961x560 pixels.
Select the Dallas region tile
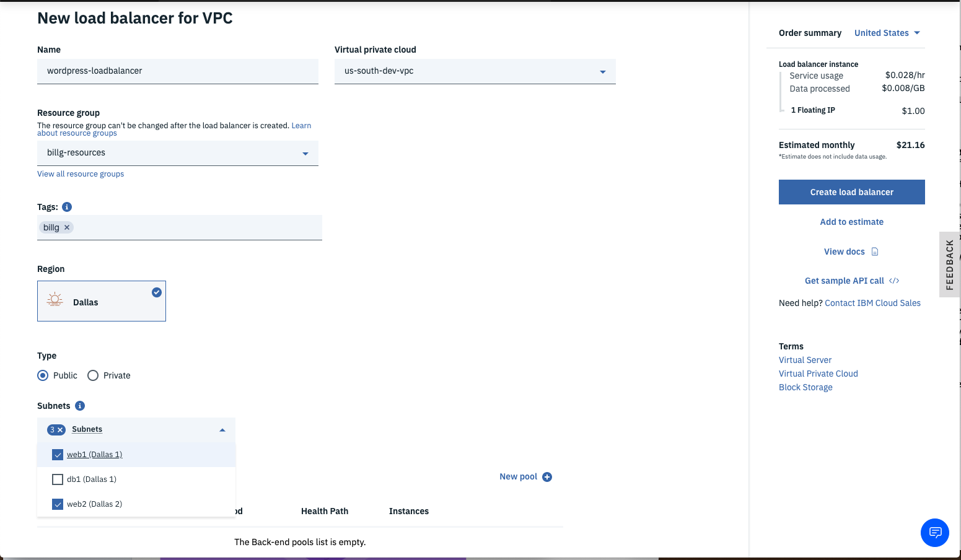click(102, 301)
